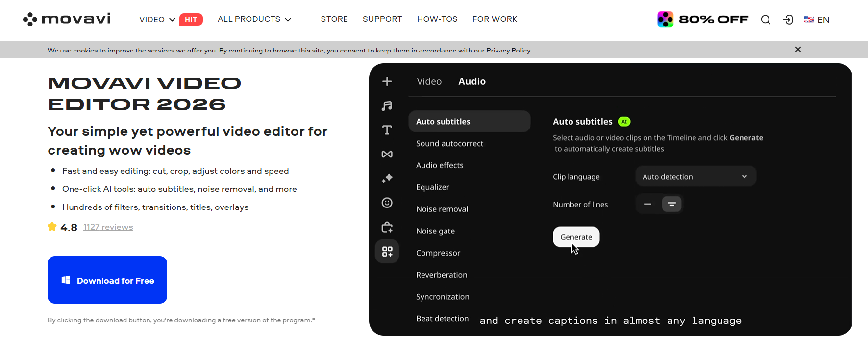Select Reverberation option
Image resolution: width=868 pixels, height=362 pixels.
(442, 275)
